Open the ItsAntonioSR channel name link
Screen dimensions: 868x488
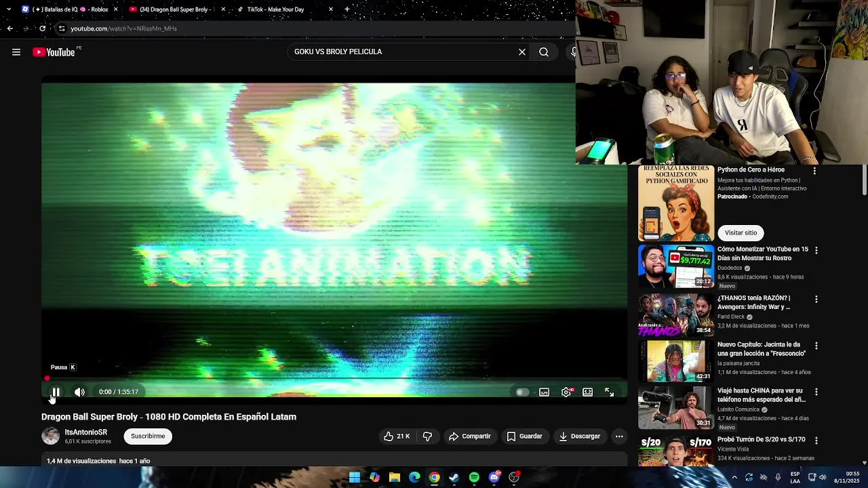86,432
